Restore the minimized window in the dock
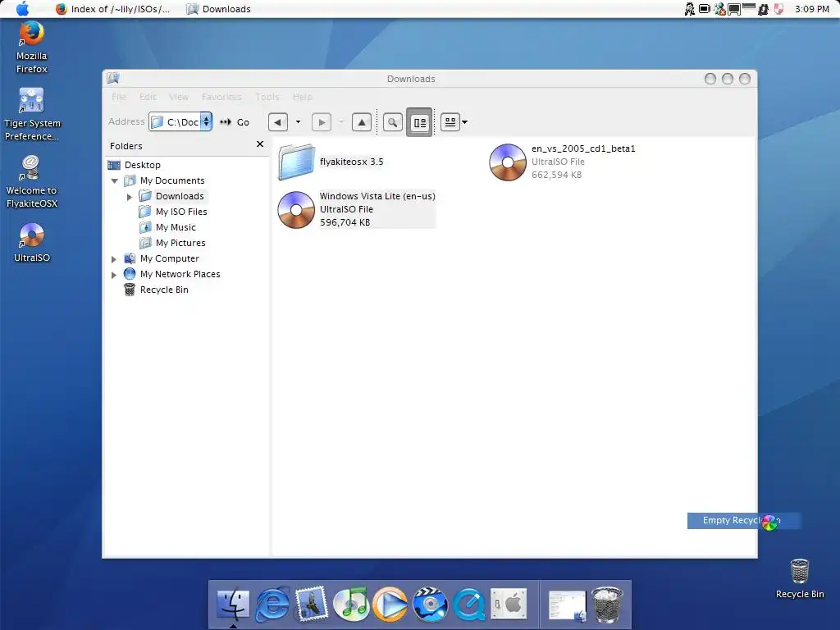This screenshot has height=630, width=840. [x=568, y=606]
